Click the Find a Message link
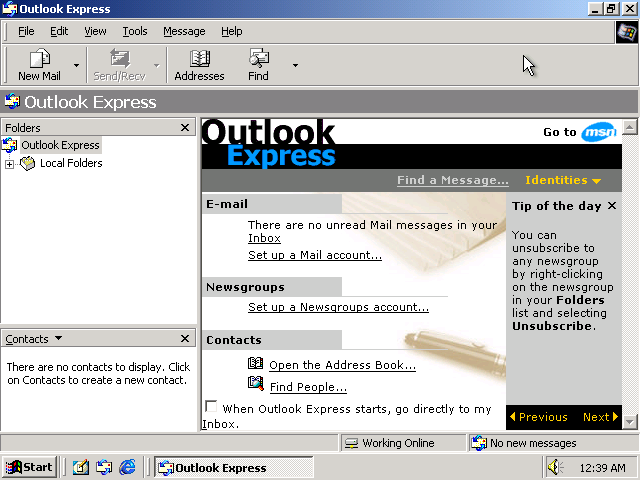This screenshot has width=640, height=480. [453, 180]
